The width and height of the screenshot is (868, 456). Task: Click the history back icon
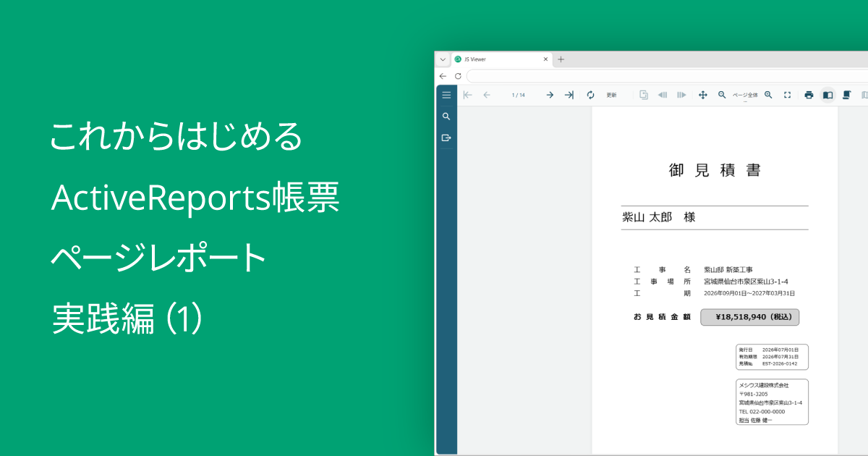(x=662, y=95)
